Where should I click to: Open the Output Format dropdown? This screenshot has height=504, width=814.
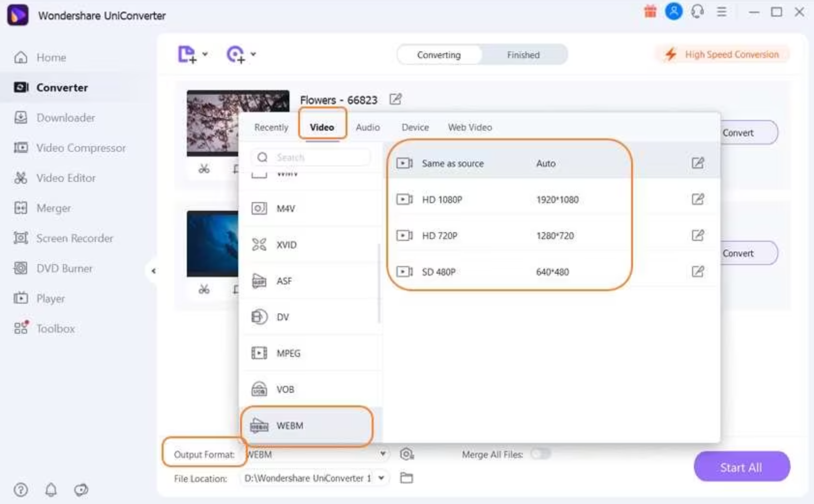click(x=317, y=454)
